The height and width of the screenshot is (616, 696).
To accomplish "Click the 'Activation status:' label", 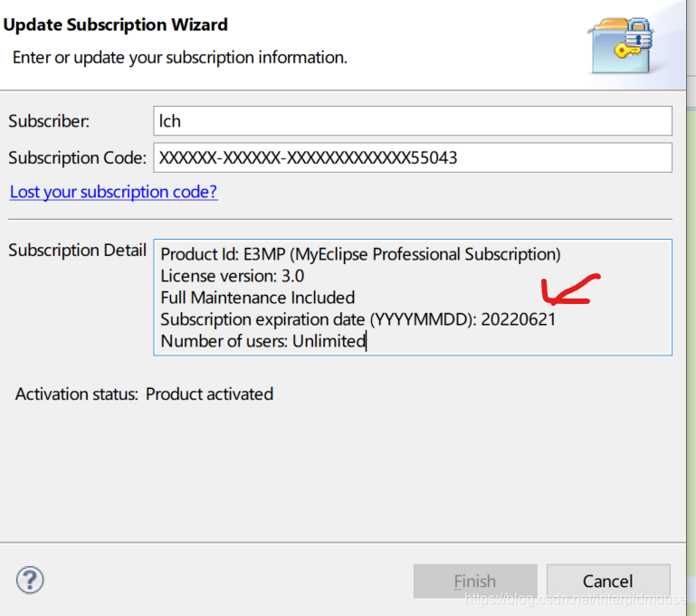I will 77,393.
